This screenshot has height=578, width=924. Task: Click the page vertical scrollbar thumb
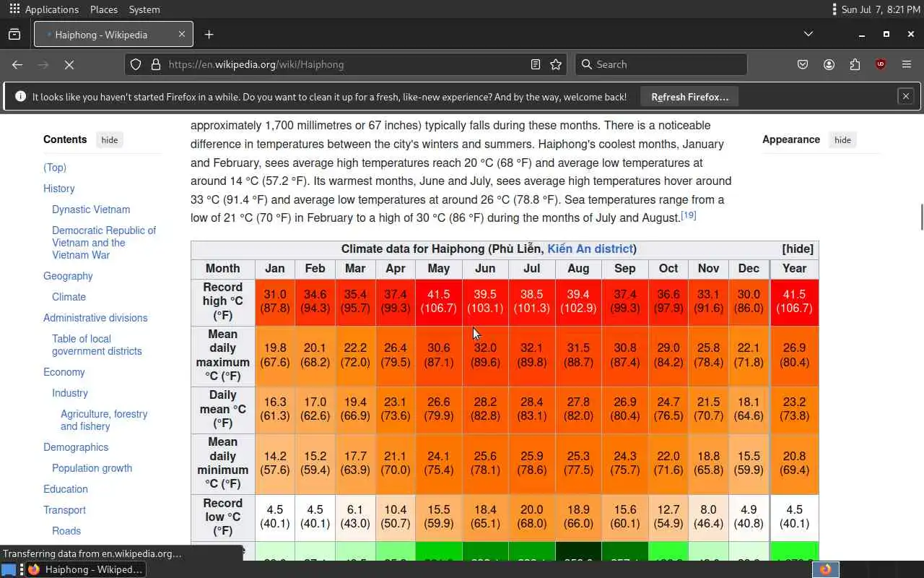tap(921, 217)
